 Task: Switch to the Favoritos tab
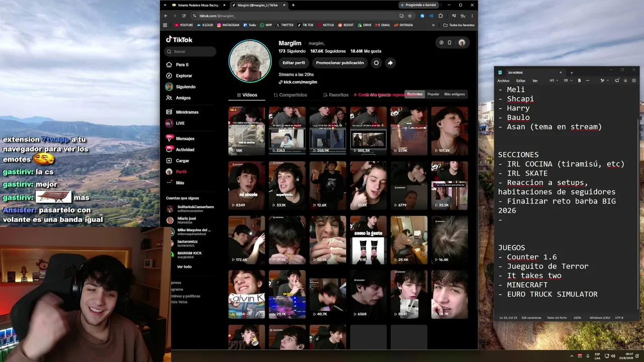(336, 95)
